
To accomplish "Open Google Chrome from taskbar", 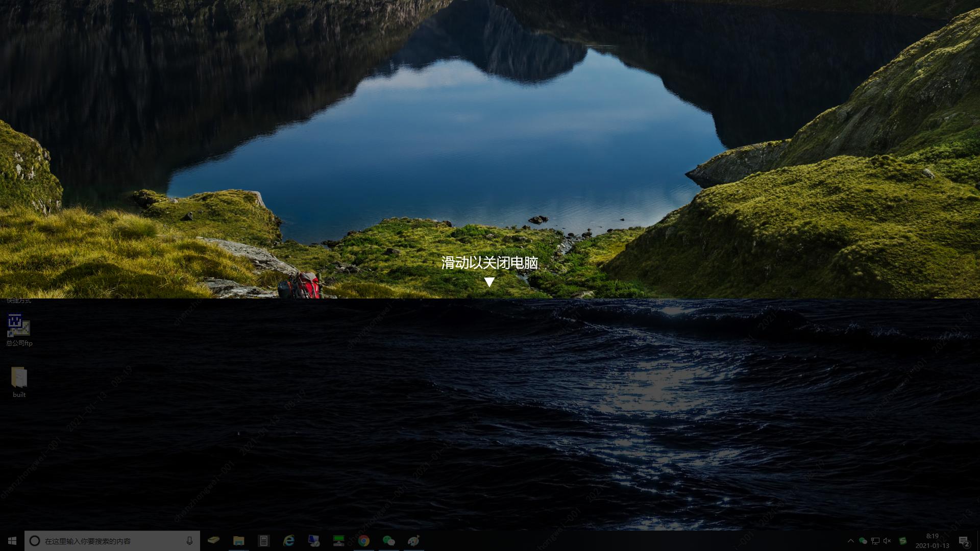I will (x=363, y=541).
